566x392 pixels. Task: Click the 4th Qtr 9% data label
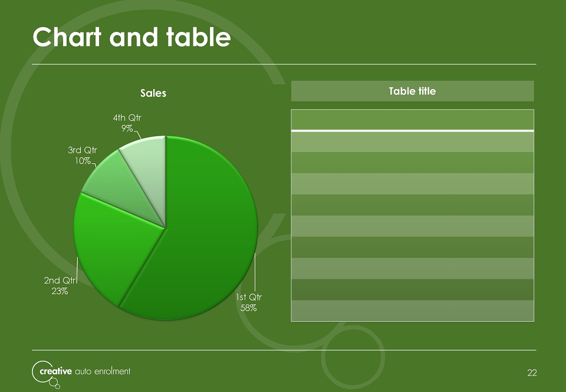click(x=127, y=123)
